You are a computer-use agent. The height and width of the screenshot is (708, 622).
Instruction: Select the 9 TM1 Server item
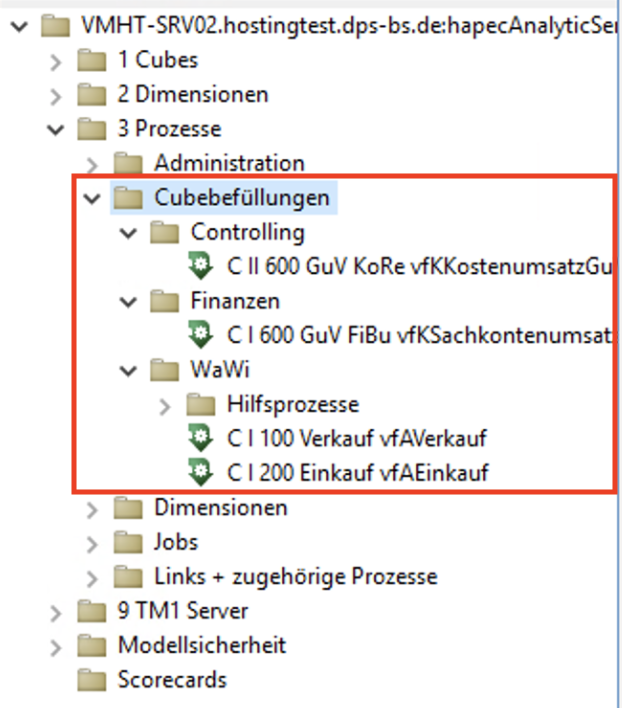[183, 610]
